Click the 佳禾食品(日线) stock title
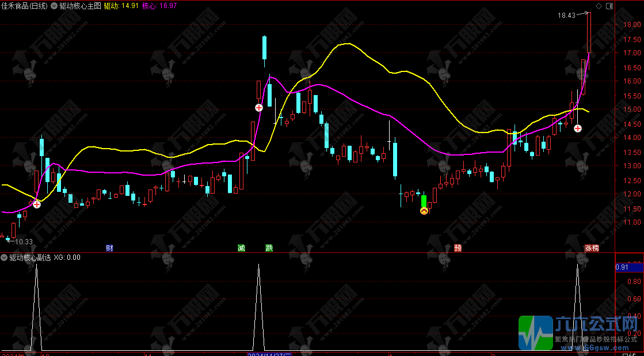This screenshot has width=644, height=356. (24, 6)
